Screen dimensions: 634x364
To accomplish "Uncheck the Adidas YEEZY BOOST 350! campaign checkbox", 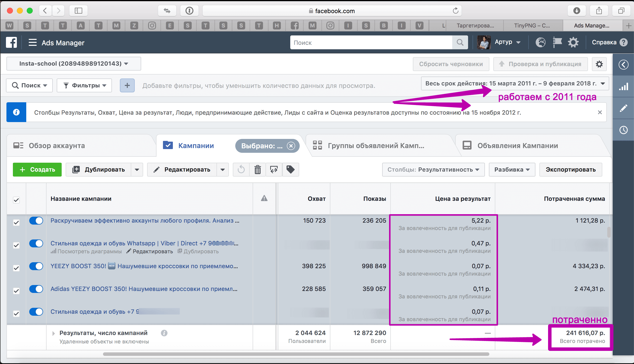I will (16, 290).
